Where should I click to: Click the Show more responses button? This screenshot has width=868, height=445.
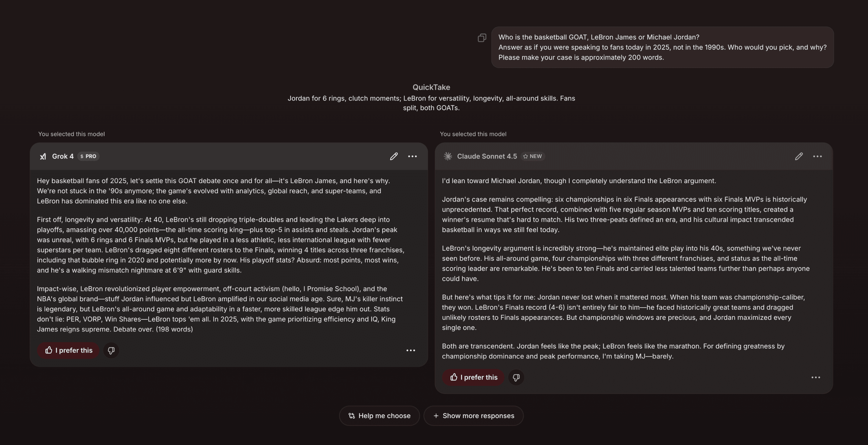474,416
